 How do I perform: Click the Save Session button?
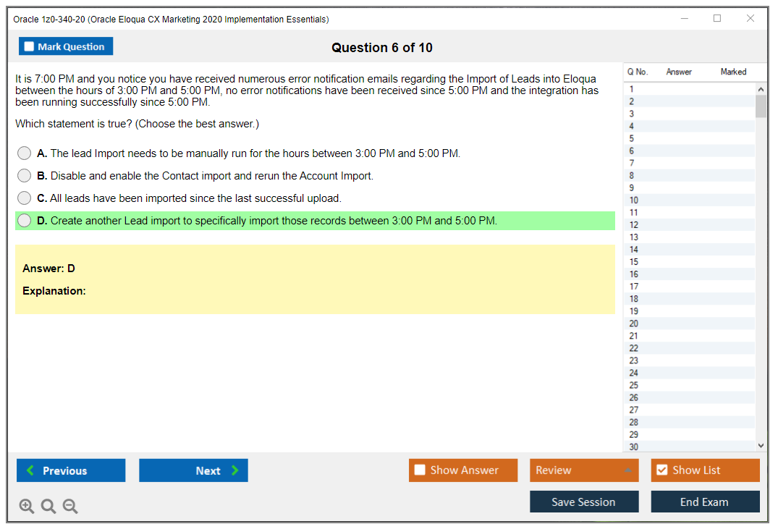tap(583, 502)
